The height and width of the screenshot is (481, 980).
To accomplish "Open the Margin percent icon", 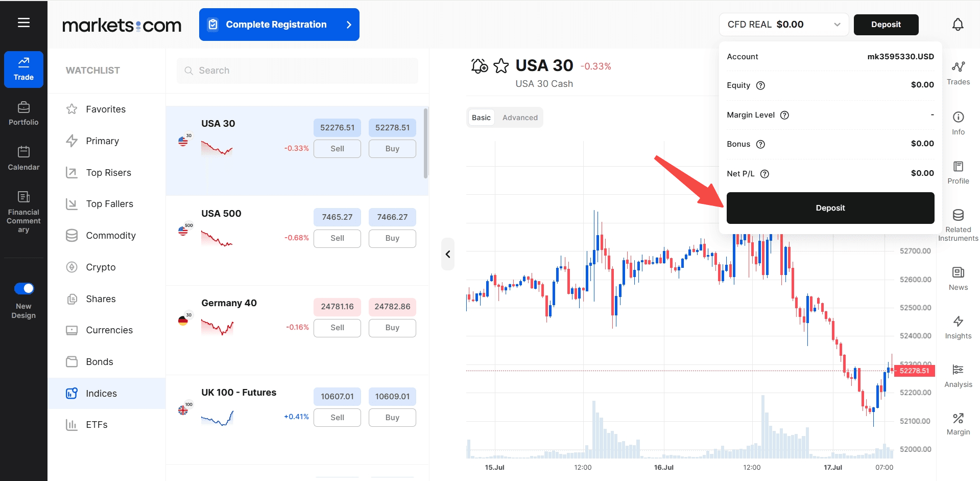I will [958, 418].
